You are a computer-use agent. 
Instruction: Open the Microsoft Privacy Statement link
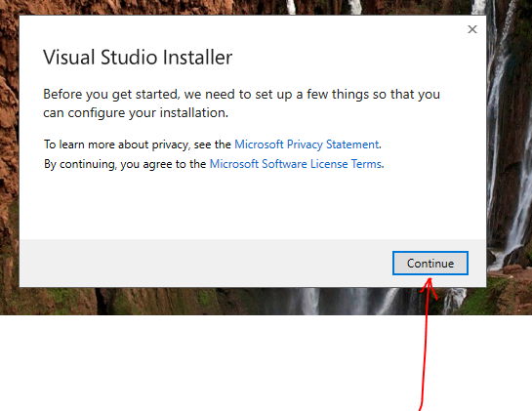coord(307,144)
